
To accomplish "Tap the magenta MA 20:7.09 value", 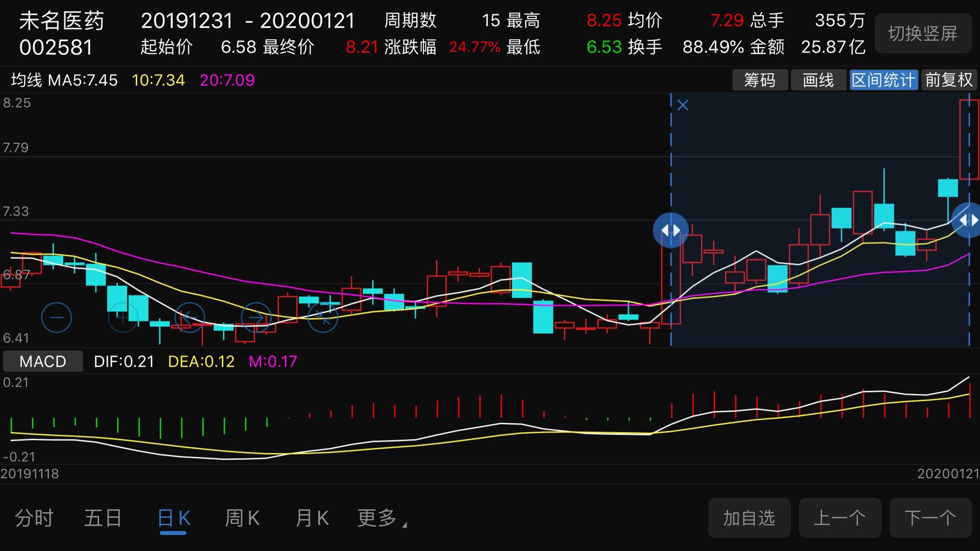I will [x=227, y=80].
